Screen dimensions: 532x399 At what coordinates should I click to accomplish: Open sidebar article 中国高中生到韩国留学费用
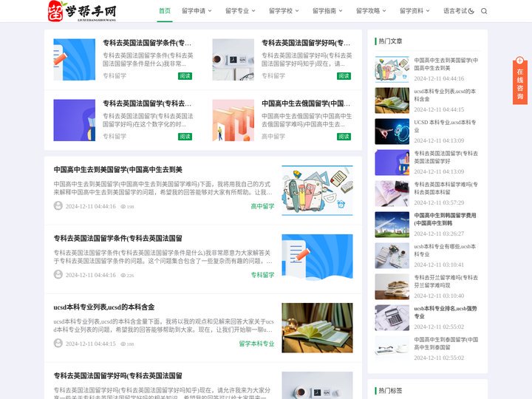click(x=445, y=219)
